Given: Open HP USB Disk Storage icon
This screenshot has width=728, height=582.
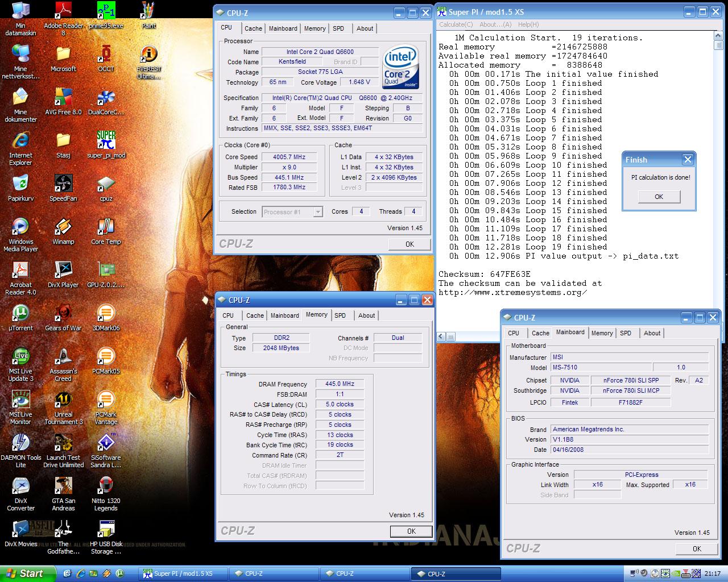Looking at the screenshot, I should point(106,537).
